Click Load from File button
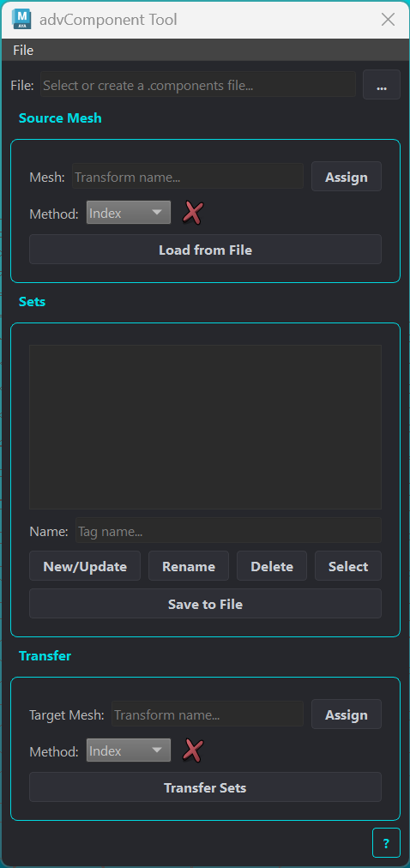Image resolution: width=410 pixels, height=868 pixels. tap(205, 250)
